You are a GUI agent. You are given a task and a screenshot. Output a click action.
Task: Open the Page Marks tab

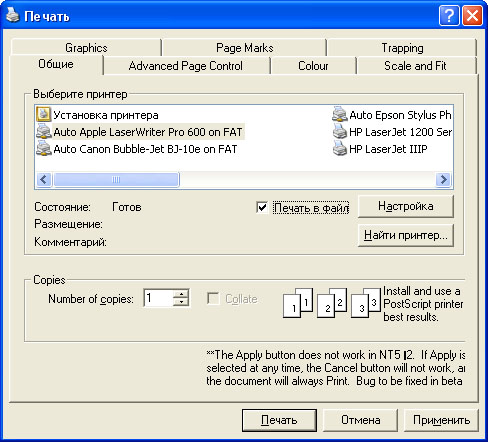[x=244, y=48]
